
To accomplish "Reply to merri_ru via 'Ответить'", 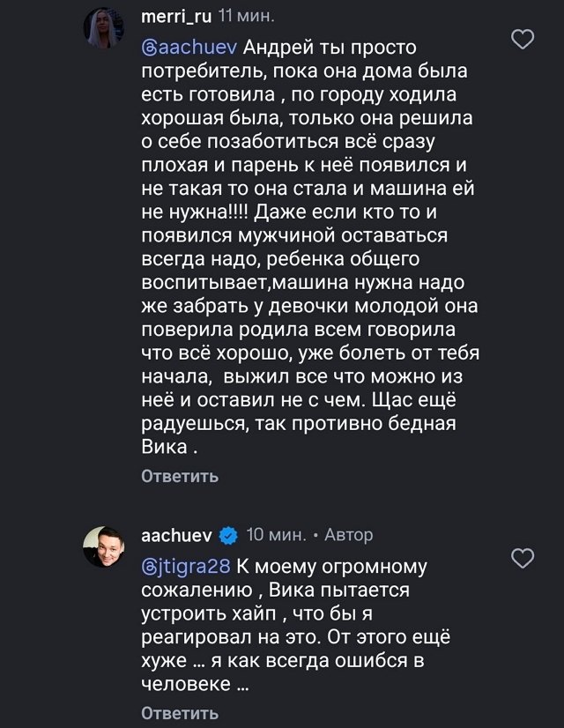I will click(x=176, y=479).
